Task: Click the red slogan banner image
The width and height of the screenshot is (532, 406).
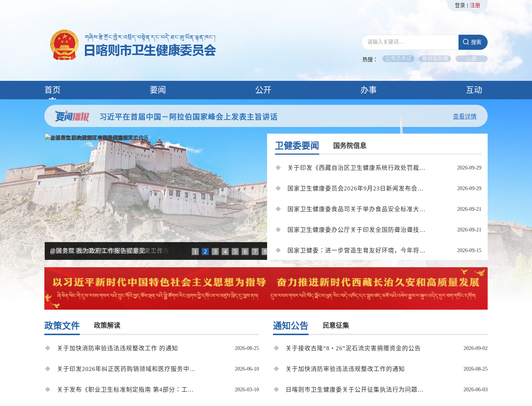Action: (x=266, y=288)
